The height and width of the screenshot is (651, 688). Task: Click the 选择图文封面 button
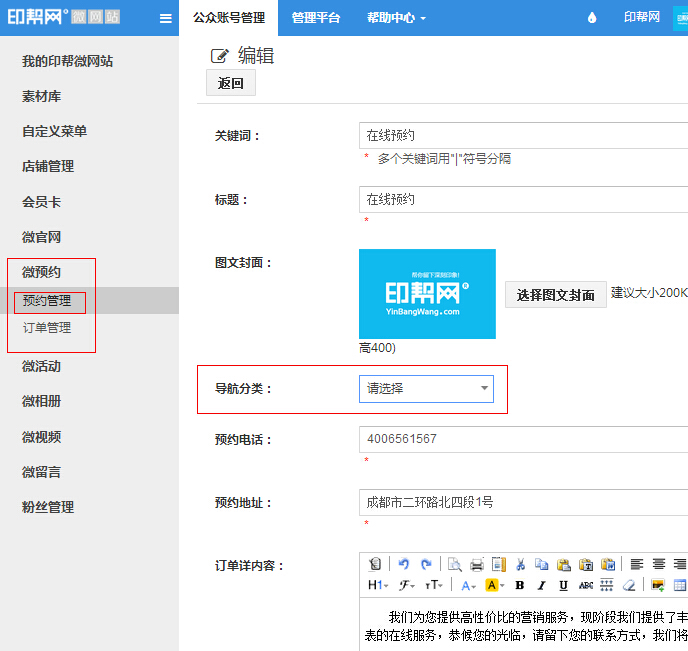(555, 295)
